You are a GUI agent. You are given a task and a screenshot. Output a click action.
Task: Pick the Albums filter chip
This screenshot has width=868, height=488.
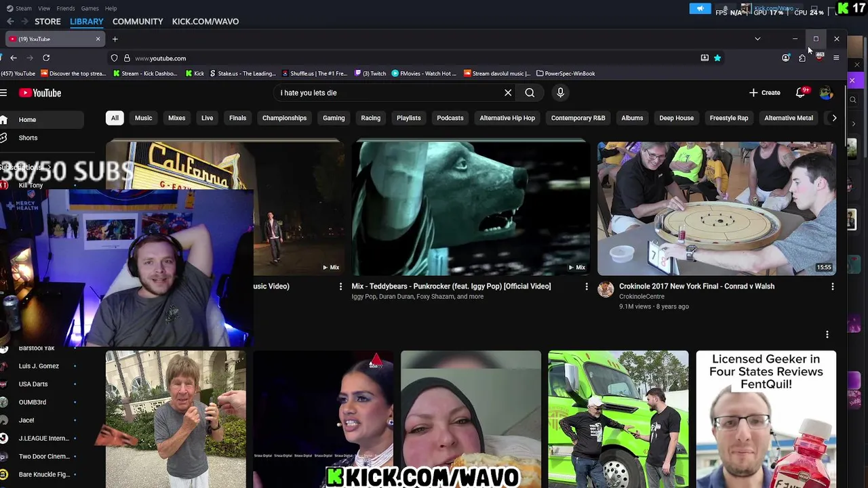pos(632,118)
